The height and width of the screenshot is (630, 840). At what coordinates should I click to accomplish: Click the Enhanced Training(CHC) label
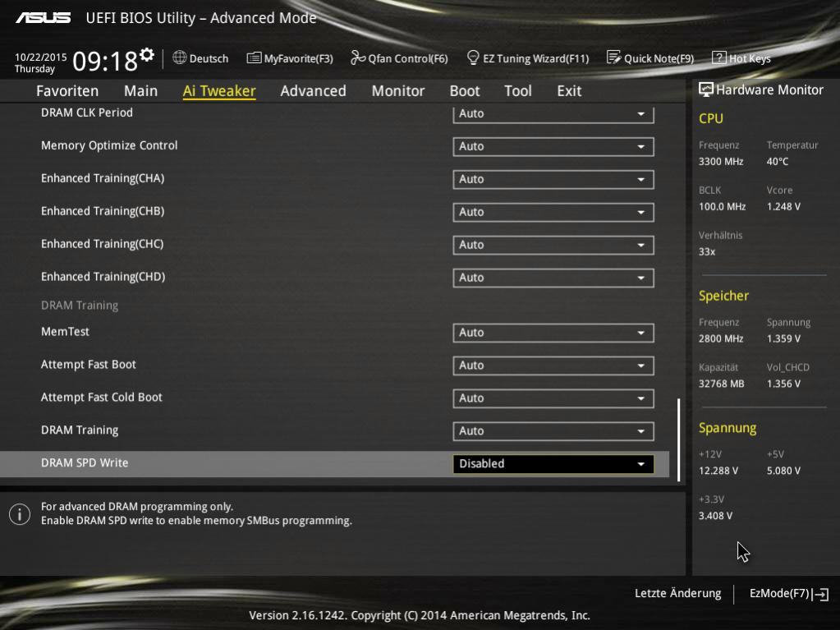103,244
